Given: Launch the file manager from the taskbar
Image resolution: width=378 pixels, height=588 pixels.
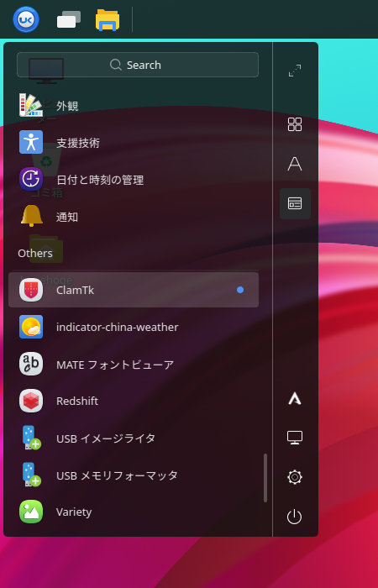Looking at the screenshot, I should point(108,19).
